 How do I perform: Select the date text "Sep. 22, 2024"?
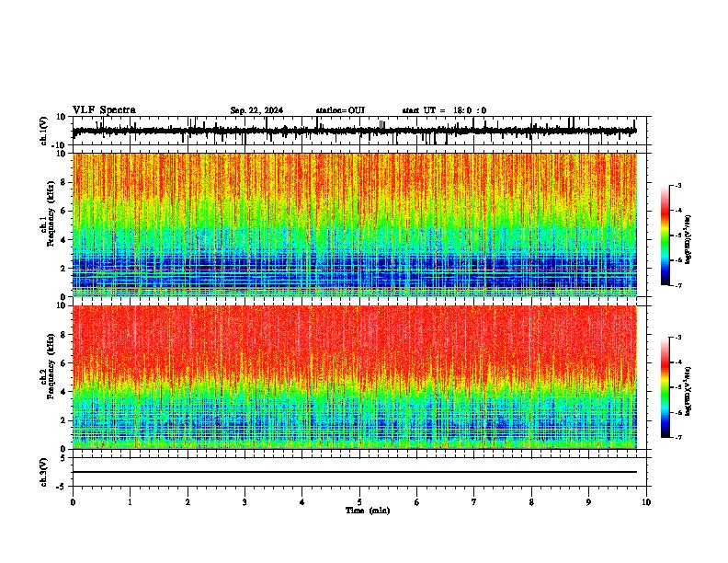[x=256, y=110]
